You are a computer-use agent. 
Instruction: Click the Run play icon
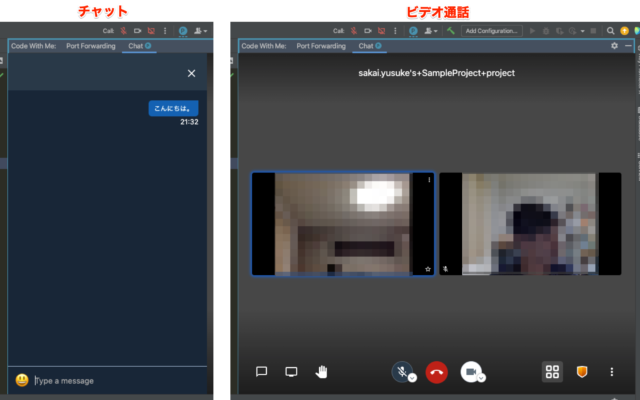click(x=532, y=31)
